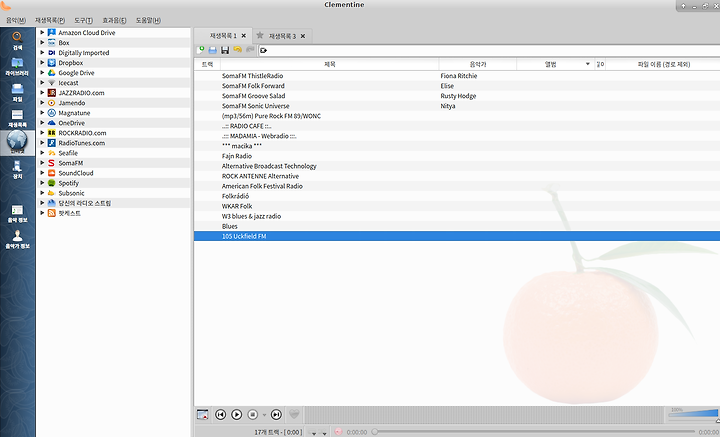Expand the Box tree node
Viewport: 720px width, 437px height.
coord(42,43)
